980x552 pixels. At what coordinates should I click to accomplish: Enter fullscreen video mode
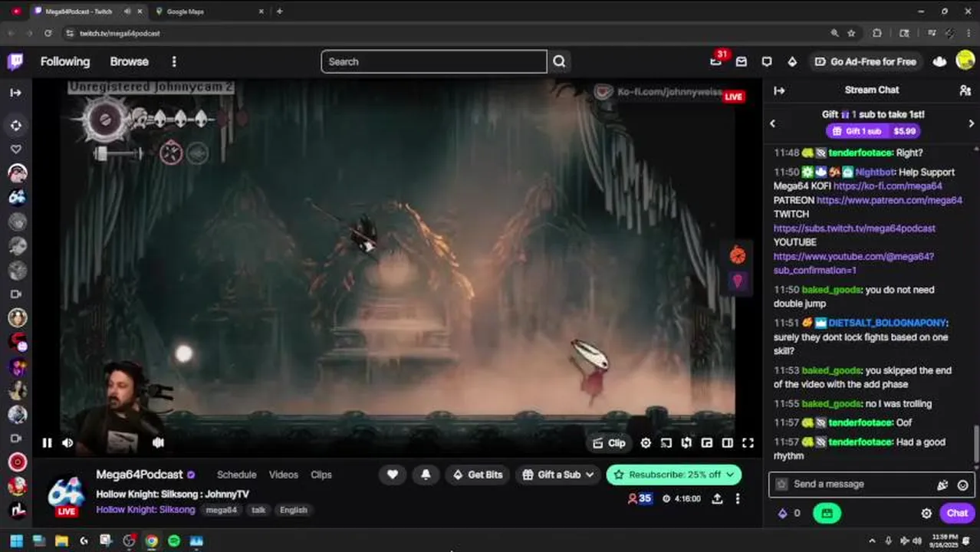748,443
